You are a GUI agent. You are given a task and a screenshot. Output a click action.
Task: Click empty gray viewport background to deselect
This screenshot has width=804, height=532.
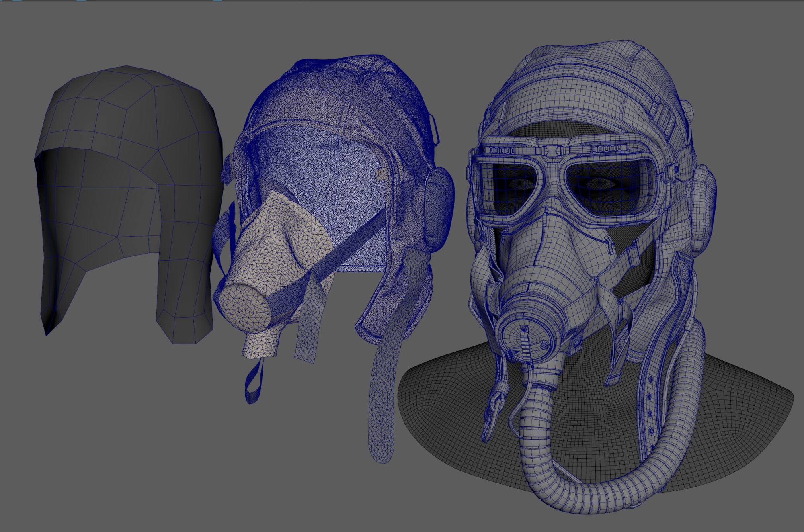121,442
